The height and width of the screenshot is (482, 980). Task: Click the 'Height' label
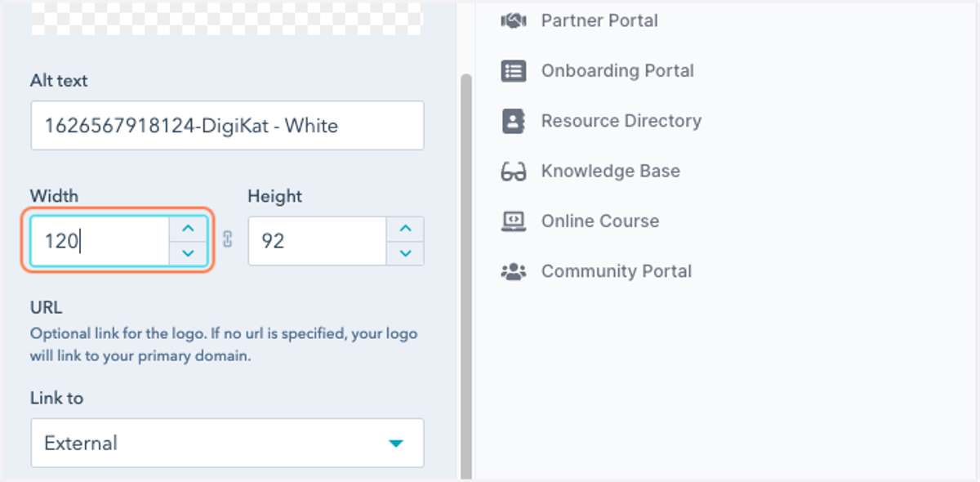(x=274, y=196)
